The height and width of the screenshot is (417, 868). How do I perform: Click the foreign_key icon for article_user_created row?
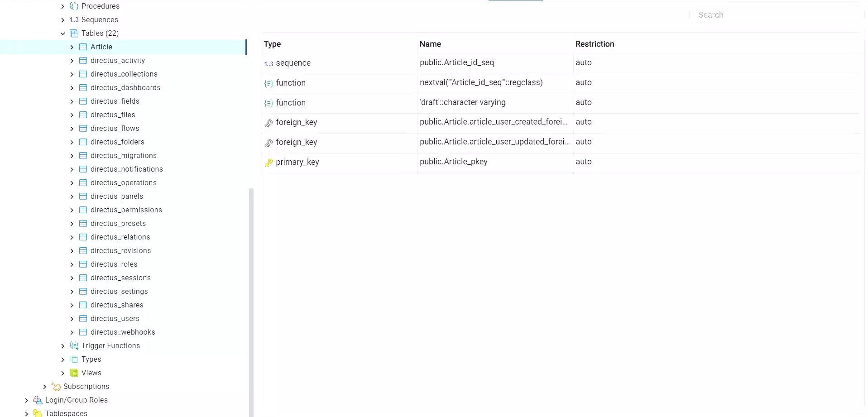point(269,123)
